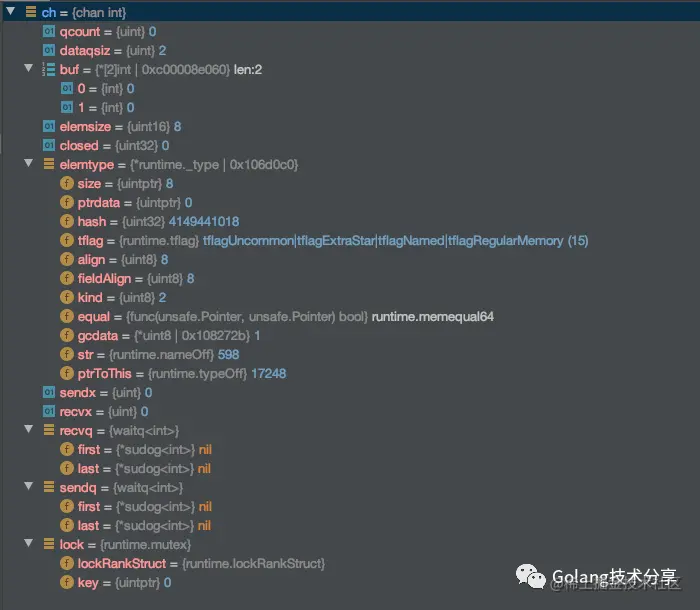Click the field icon next to str
This screenshot has width=700, height=610.
click(x=67, y=354)
